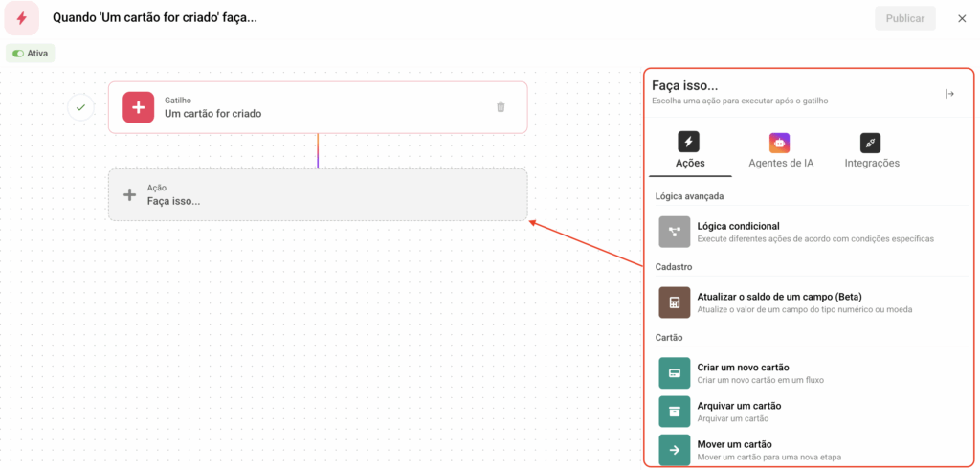This screenshot has width=980, height=470.
Task: Click the green checkmark status circle
Action: pyautogui.click(x=80, y=107)
